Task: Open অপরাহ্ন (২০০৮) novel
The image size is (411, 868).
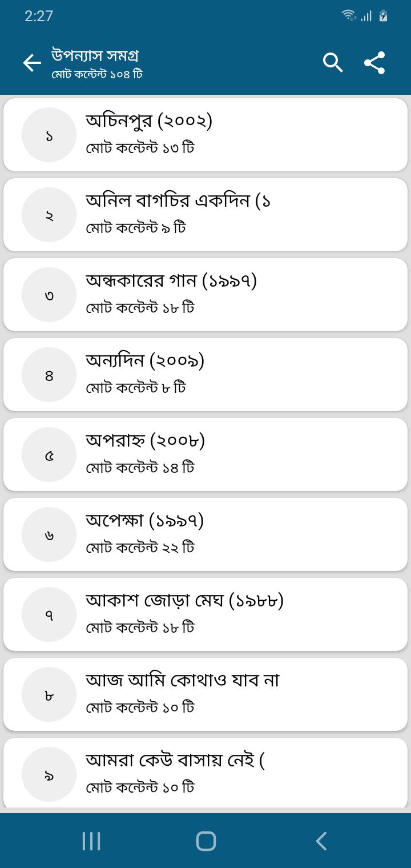Action: [x=228, y=455]
